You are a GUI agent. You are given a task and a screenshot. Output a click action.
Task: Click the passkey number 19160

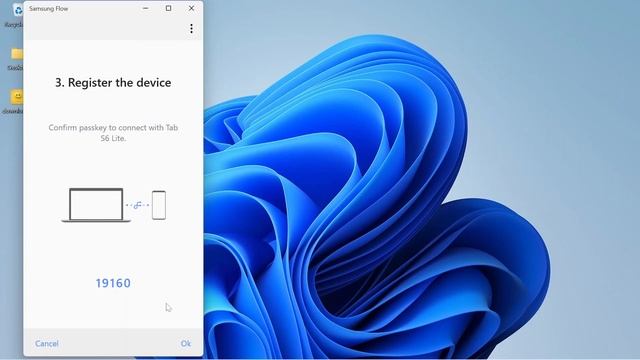point(113,283)
